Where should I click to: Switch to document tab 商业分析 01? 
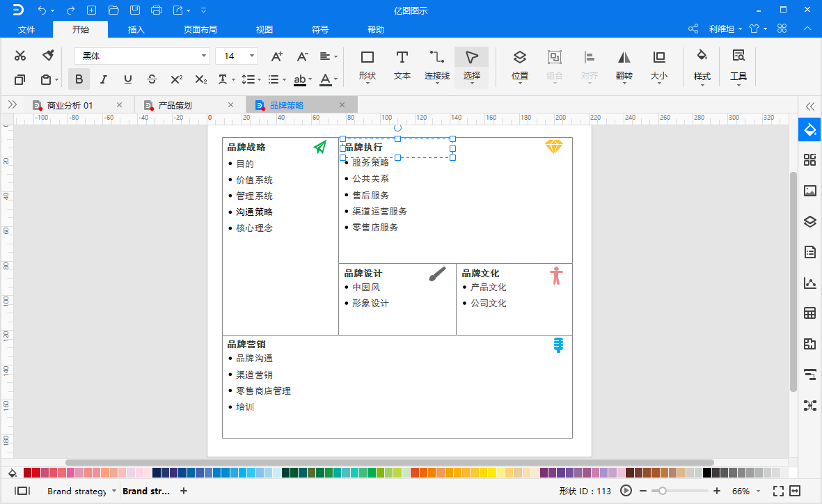click(x=70, y=105)
